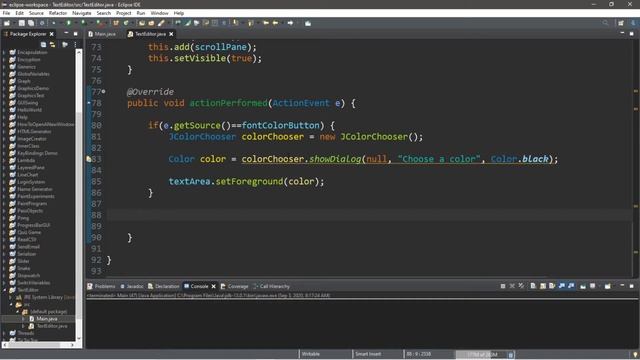Toggle Pin Console in Console toolbar

tap(583, 286)
